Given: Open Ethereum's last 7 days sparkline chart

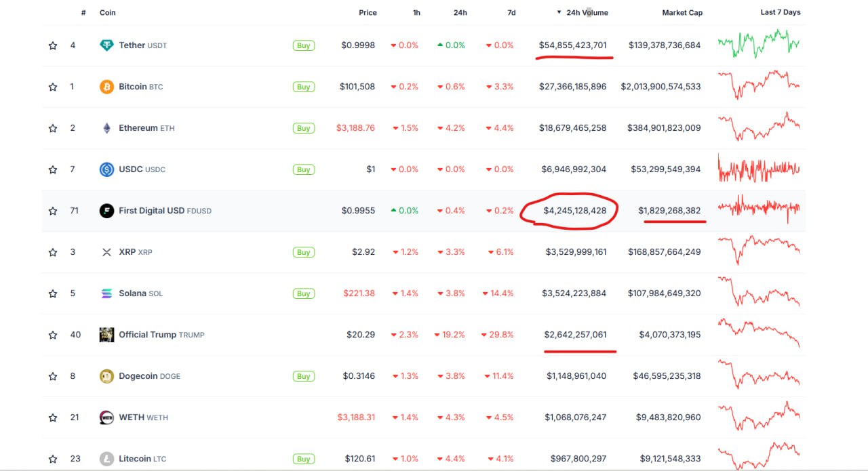Looking at the screenshot, I should pyautogui.click(x=759, y=127).
